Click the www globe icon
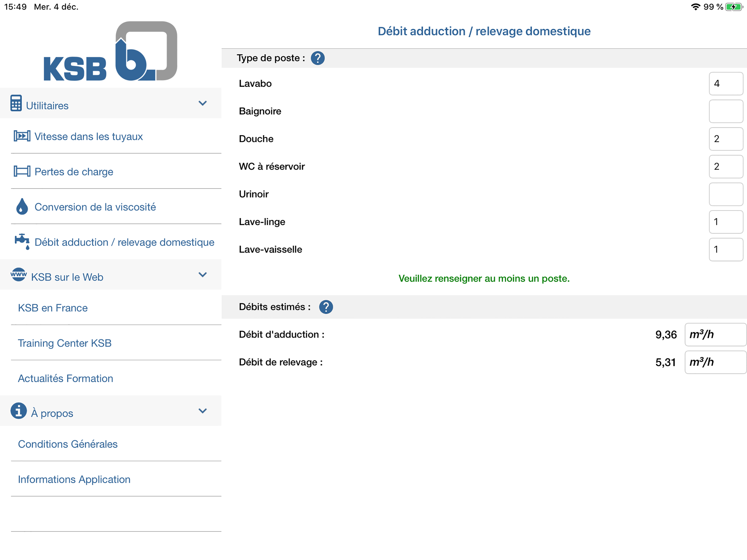 (19, 275)
